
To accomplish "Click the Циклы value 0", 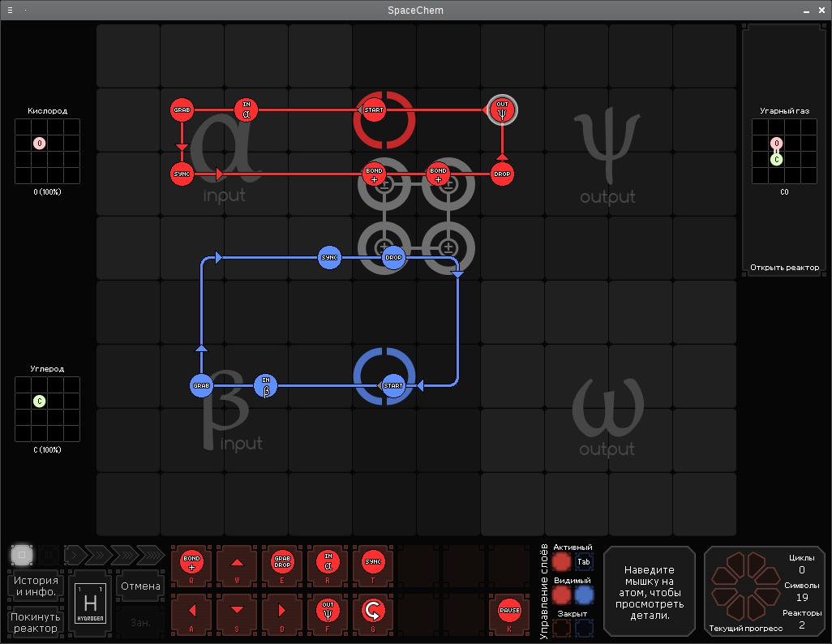I will (x=802, y=569).
